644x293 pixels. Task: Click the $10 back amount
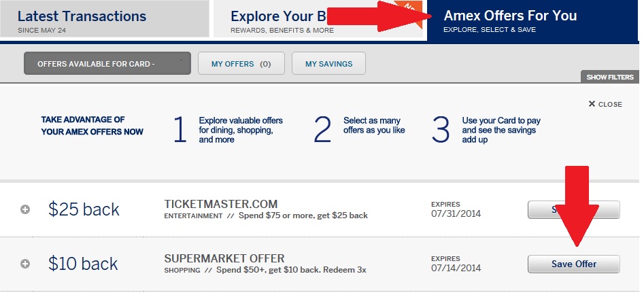click(84, 264)
